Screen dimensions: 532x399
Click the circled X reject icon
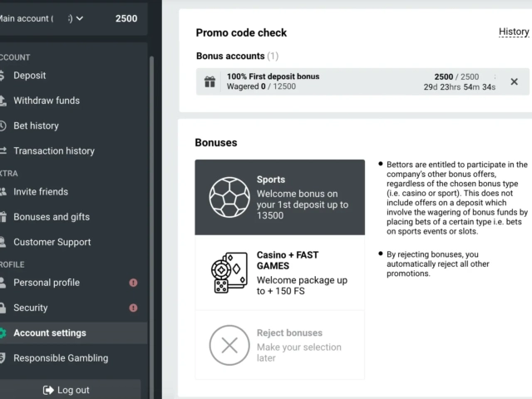229,346
